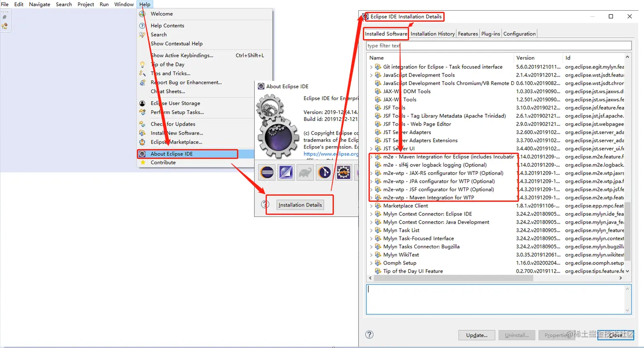Switch to Installation History tab
The height and width of the screenshot is (348, 644).
[x=433, y=34]
